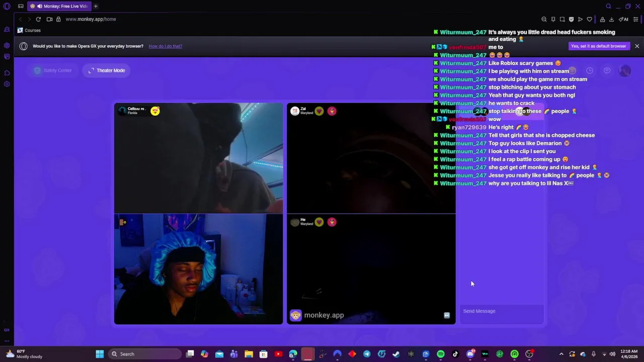Reload the monkey.app page

pyautogui.click(x=38, y=19)
